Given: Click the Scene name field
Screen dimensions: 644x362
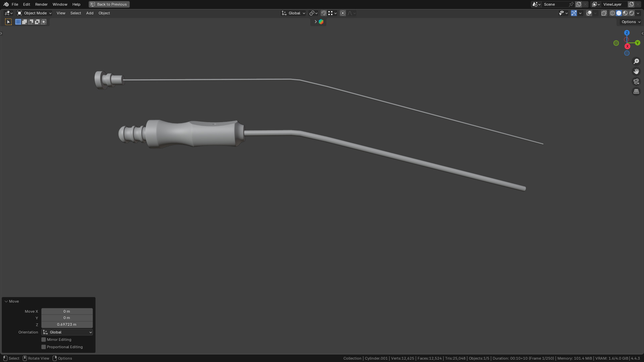Looking at the screenshot, I should (x=554, y=4).
